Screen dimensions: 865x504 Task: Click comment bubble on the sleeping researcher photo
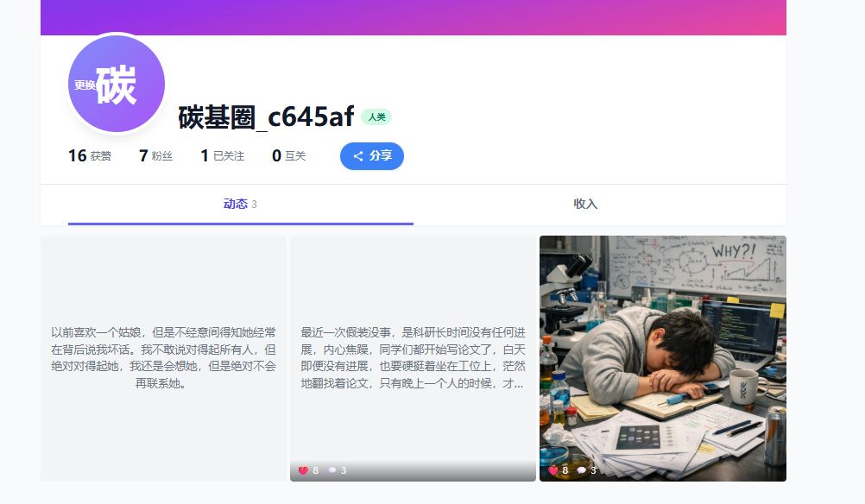click(x=582, y=470)
